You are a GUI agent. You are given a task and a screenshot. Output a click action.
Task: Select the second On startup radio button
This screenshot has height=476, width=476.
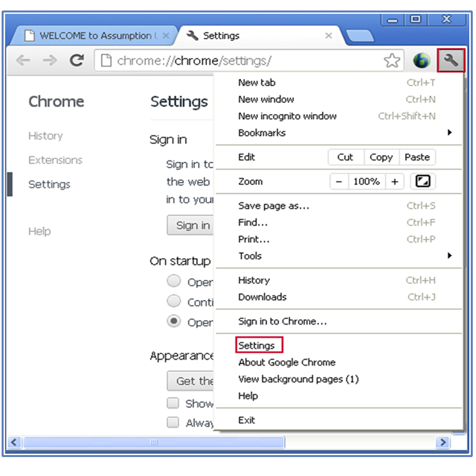[174, 301]
